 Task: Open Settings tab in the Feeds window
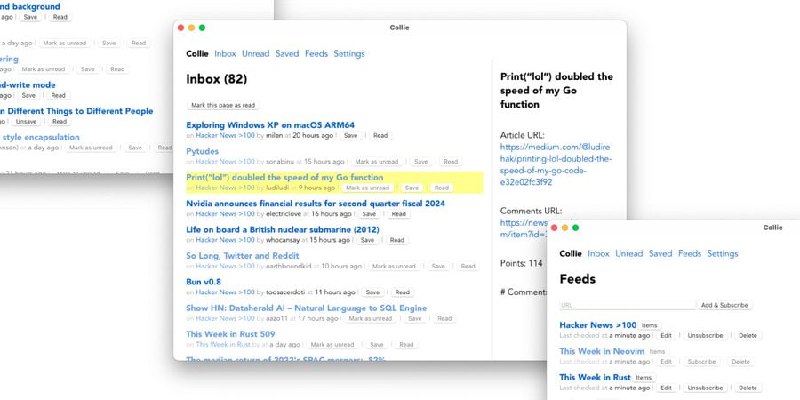(x=722, y=254)
